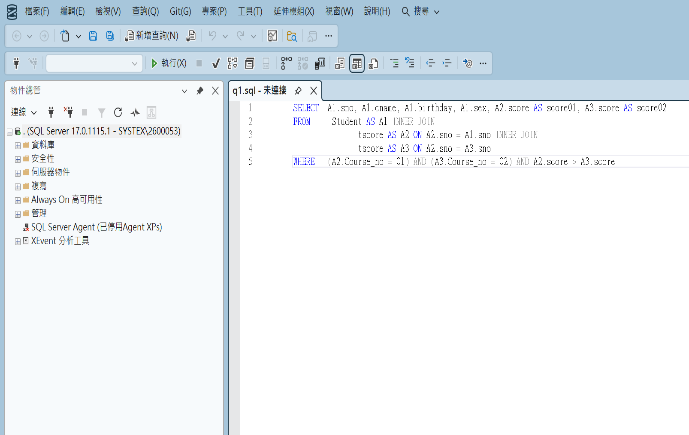
Task: Click the Query Options window icon
Action: pyautogui.click(x=249, y=64)
